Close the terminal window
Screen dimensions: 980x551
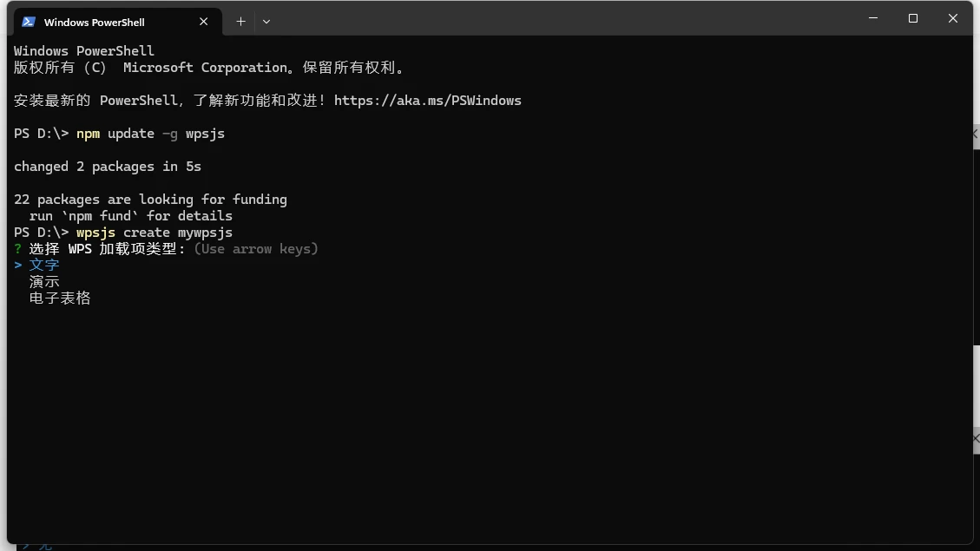coord(953,18)
